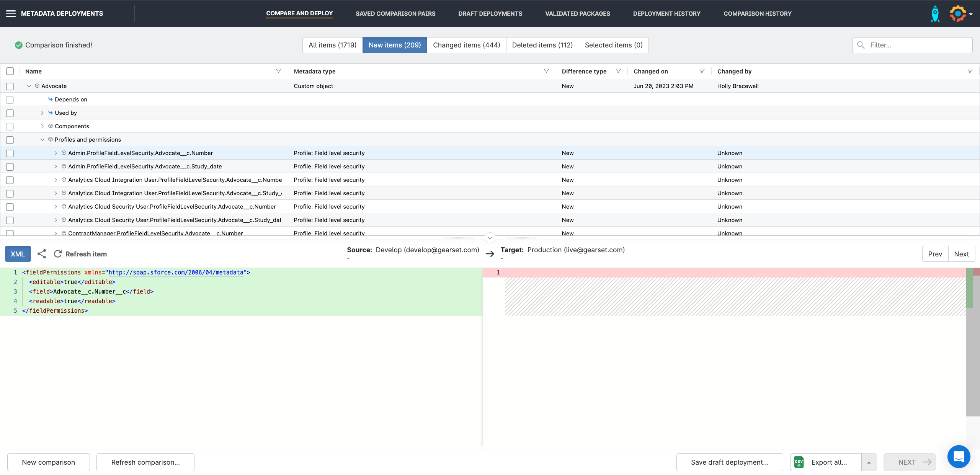This screenshot has height=475, width=980.
Task: Open the Metadata type column filter icon
Action: (x=546, y=71)
